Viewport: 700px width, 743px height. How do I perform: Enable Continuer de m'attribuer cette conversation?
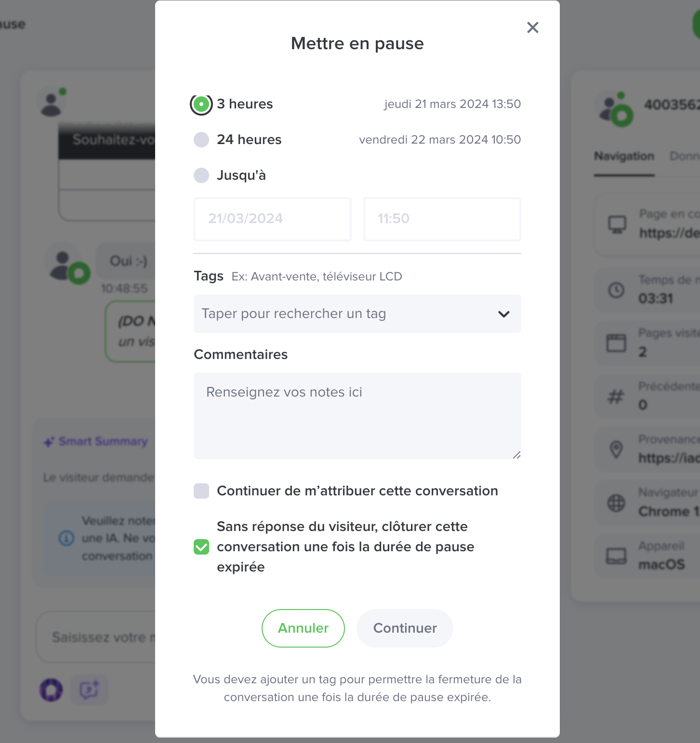tap(201, 491)
